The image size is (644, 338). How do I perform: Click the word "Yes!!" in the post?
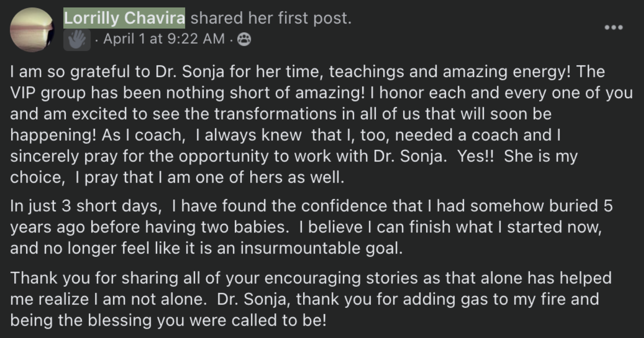[476, 156]
